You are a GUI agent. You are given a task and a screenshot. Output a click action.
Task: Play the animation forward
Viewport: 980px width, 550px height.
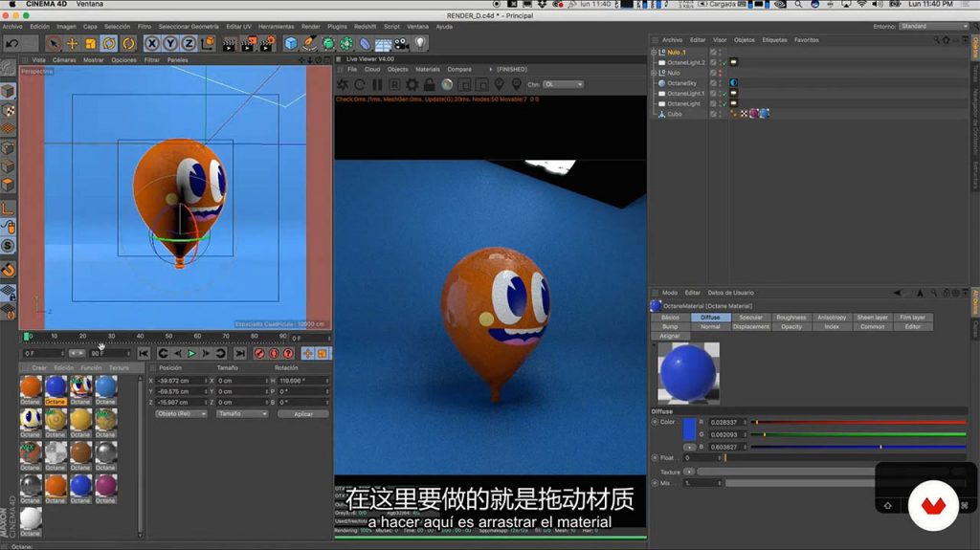(191, 354)
